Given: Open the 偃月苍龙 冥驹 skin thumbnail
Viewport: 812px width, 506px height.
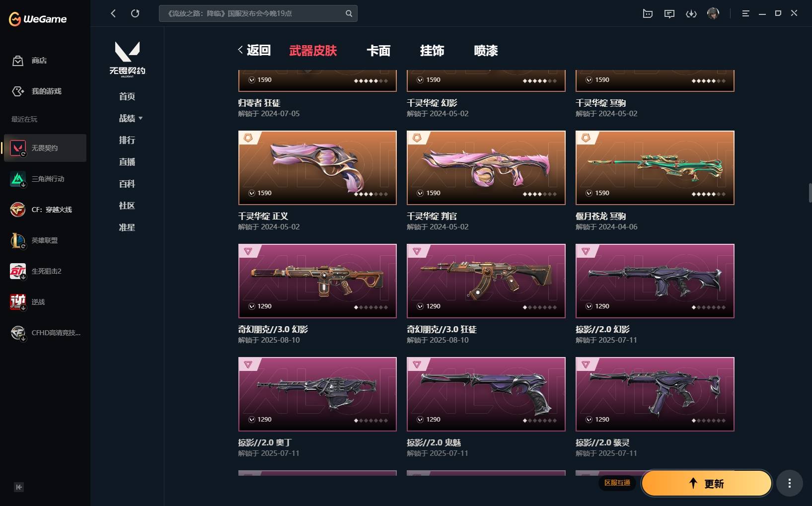Looking at the screenshot, I should tap(655, 168).
